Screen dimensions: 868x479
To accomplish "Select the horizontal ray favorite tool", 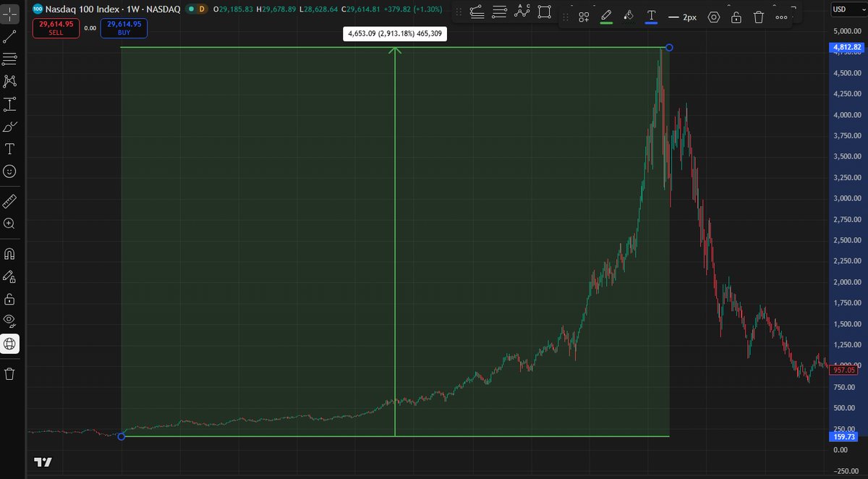I will point(499,12).
